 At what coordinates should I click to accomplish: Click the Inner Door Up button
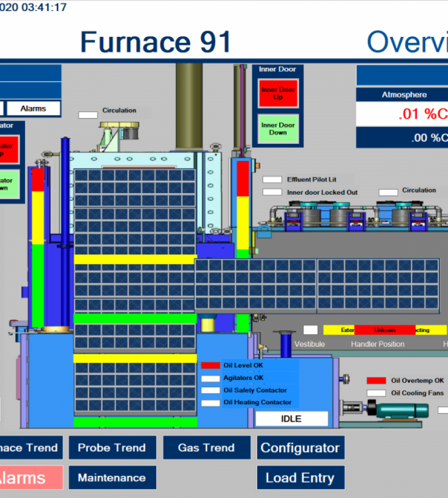278,93
